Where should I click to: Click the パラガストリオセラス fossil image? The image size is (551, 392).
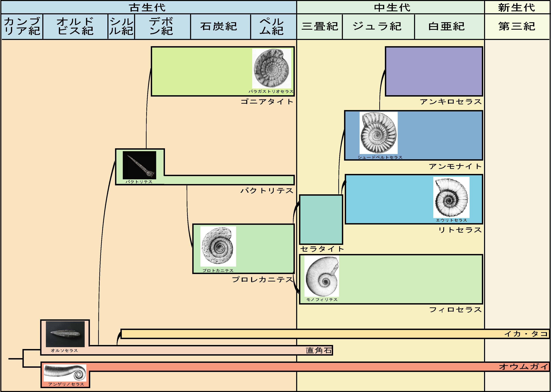(272, 68)
